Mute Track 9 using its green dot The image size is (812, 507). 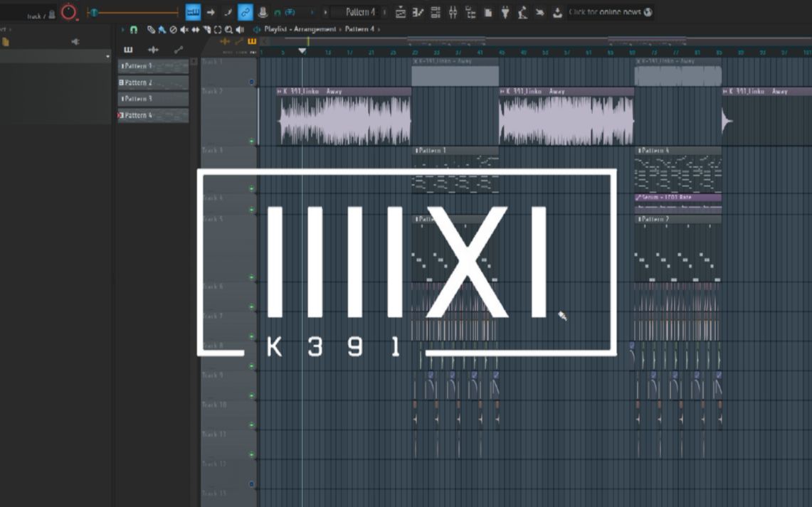[252, 396]
